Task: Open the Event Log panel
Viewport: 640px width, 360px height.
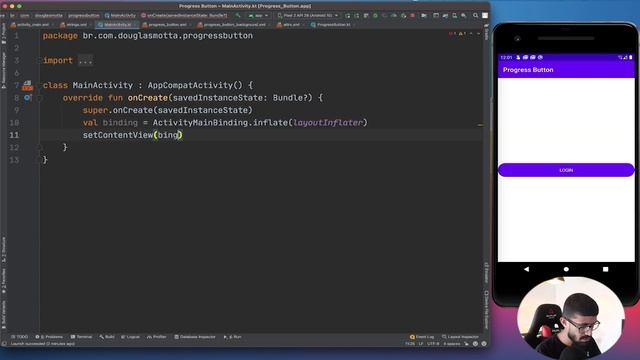Action: (x=422, y=337)
